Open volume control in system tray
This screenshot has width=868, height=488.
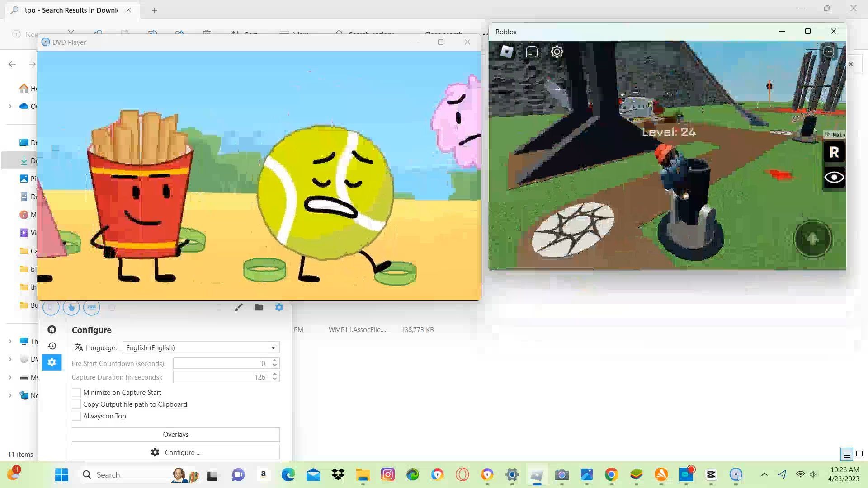(x=813, y=474)
